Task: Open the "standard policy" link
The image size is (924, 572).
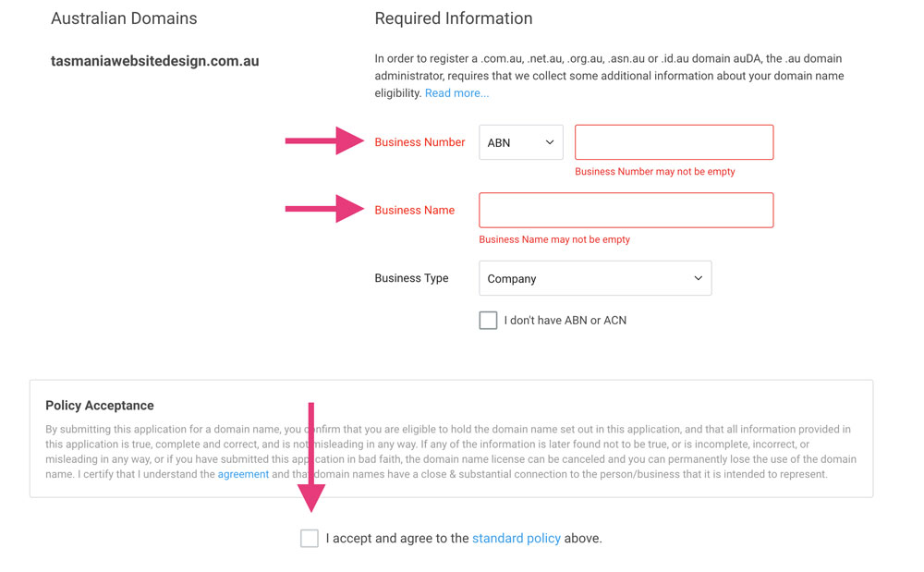Action: (x=516, y=538)
